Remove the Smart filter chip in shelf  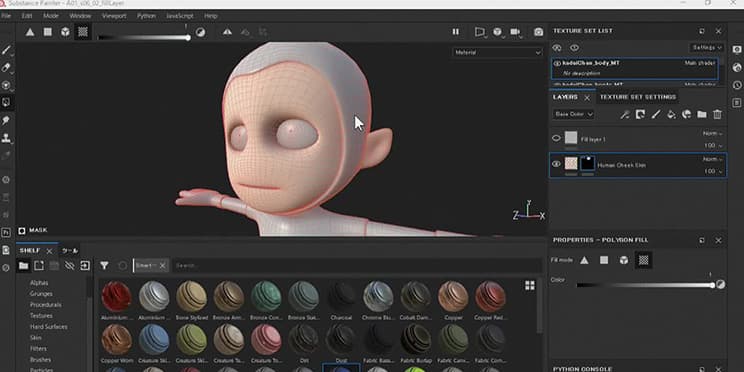[x=162, y=266]
